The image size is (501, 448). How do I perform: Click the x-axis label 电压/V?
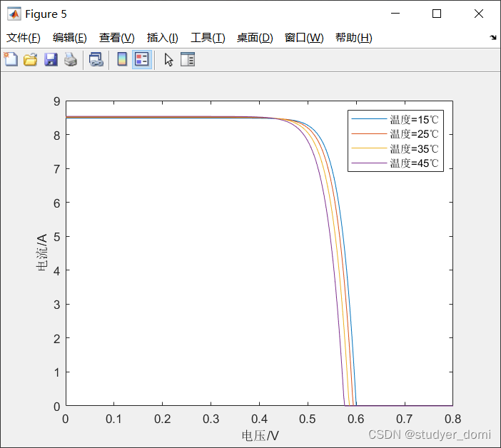(260, 436)
